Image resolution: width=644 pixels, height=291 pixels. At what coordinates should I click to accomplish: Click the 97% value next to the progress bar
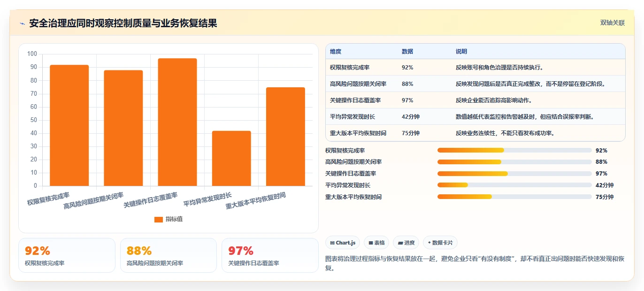601,174
